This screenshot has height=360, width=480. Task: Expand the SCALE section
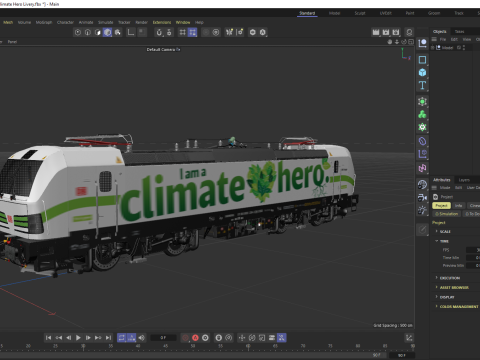click(x=444, y=231)
